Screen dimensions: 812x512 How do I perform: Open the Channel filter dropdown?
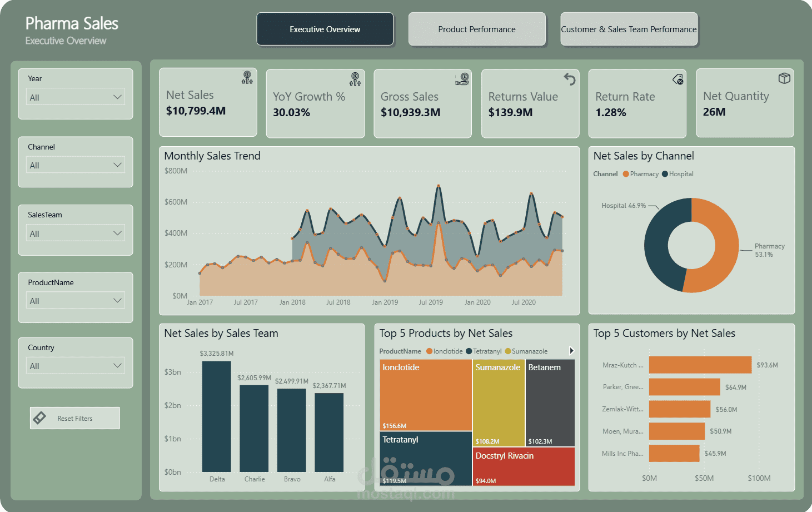tap(76, 165)
